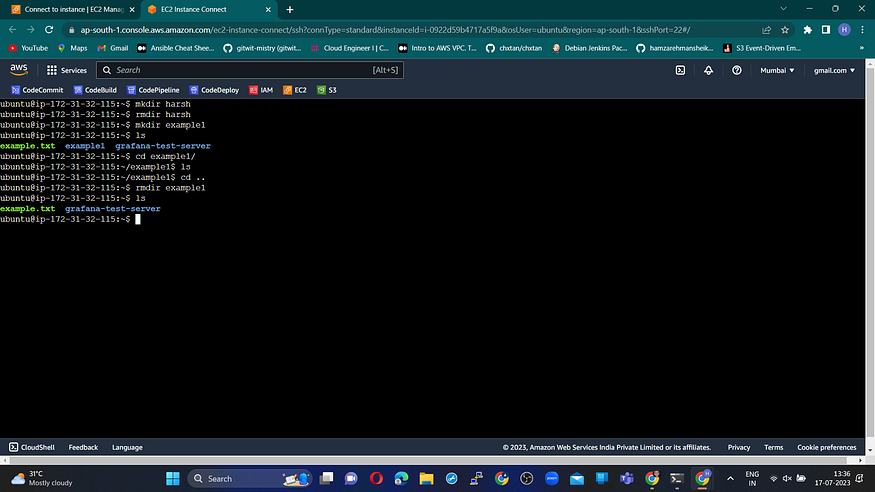Open the CodeBuild shortcut
Viewport: 875px width, 492px height.
tap(95, 90)
